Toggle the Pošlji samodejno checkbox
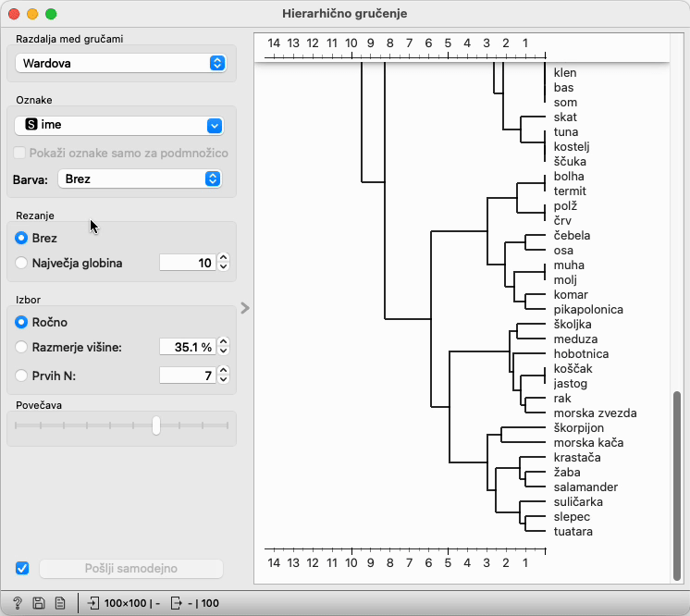Viewport: 690px width, 616px height. [22, 568]
